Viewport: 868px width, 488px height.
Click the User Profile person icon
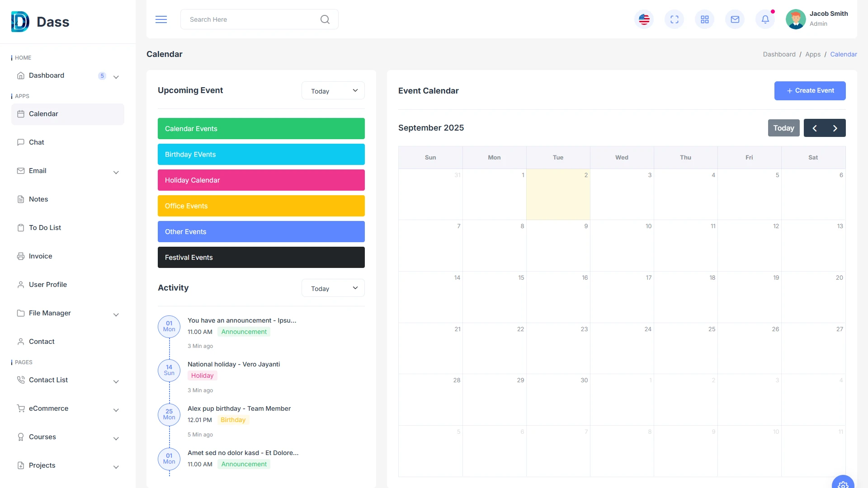(21, 285)
